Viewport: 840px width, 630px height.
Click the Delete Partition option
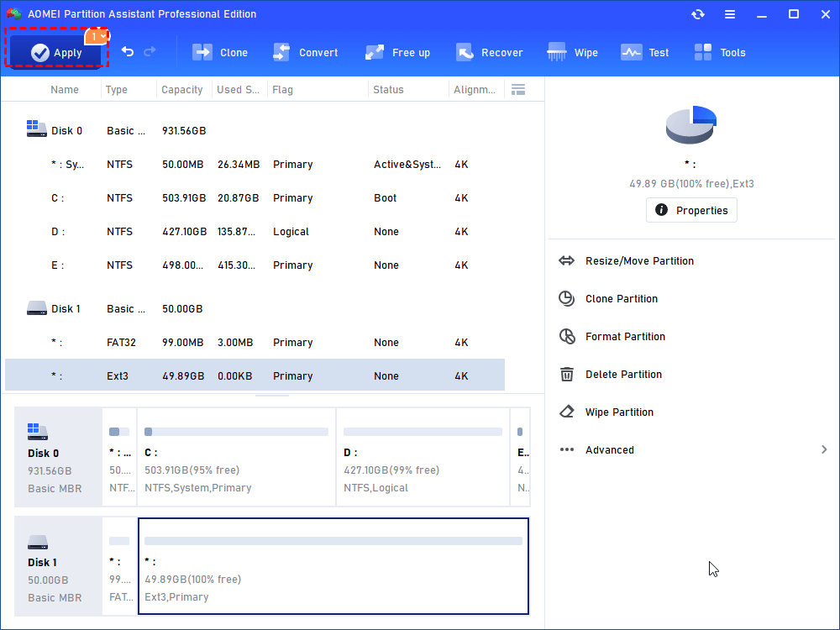pos(623,375)
